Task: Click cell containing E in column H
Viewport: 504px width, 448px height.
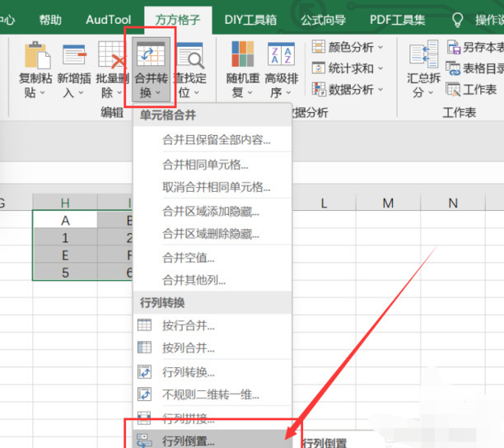Action: (x=65, y=255)
